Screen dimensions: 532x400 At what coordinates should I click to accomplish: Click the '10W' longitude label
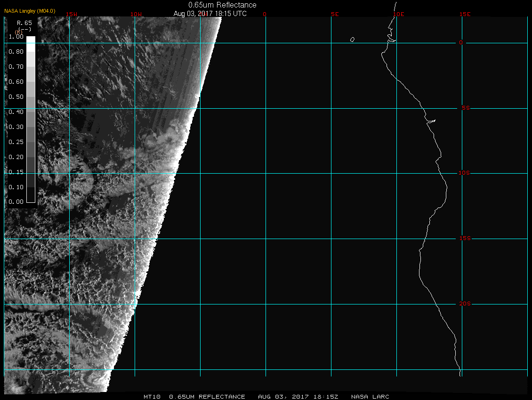(136, 14)
